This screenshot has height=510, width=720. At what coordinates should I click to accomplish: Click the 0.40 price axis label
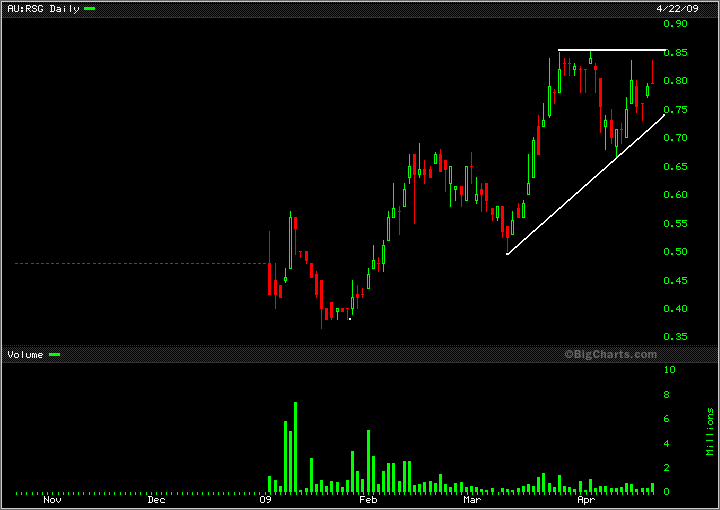[675, 309]
